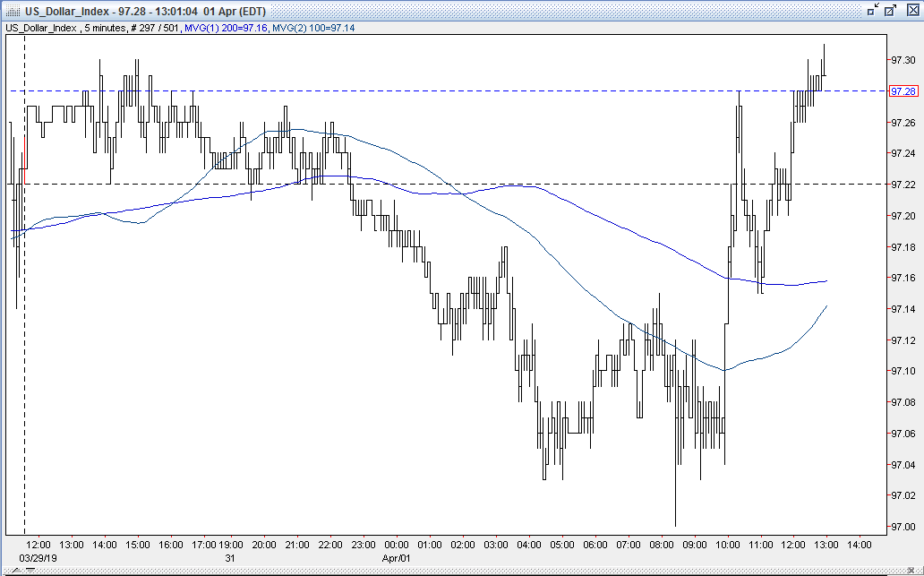Click the 97.30 price axis label

pyautogui.click(x=903, y=60)
